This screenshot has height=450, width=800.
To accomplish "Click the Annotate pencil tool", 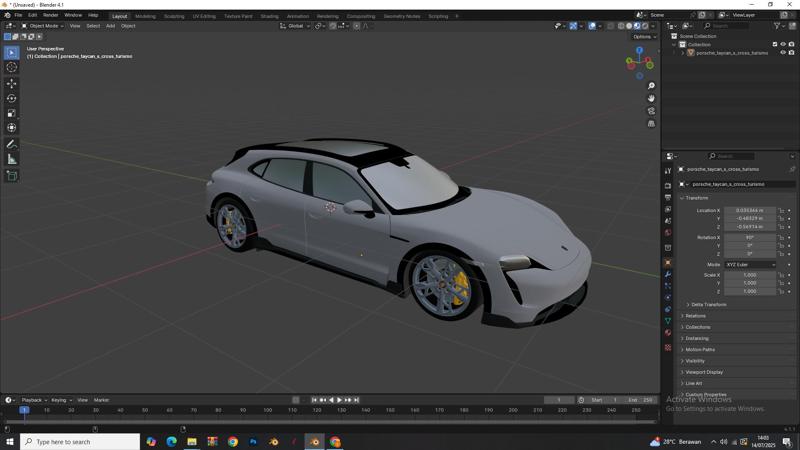I will pyautogui.click(x=12, y=144).
